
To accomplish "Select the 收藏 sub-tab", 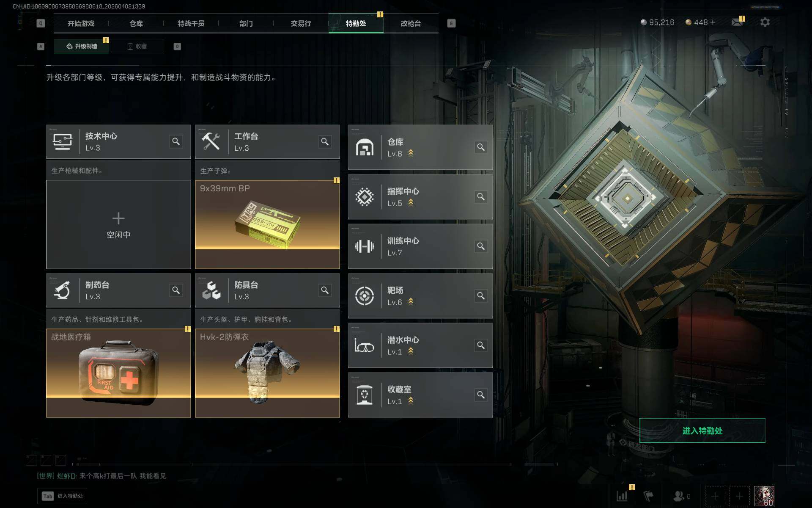I will tap(137, 46).
